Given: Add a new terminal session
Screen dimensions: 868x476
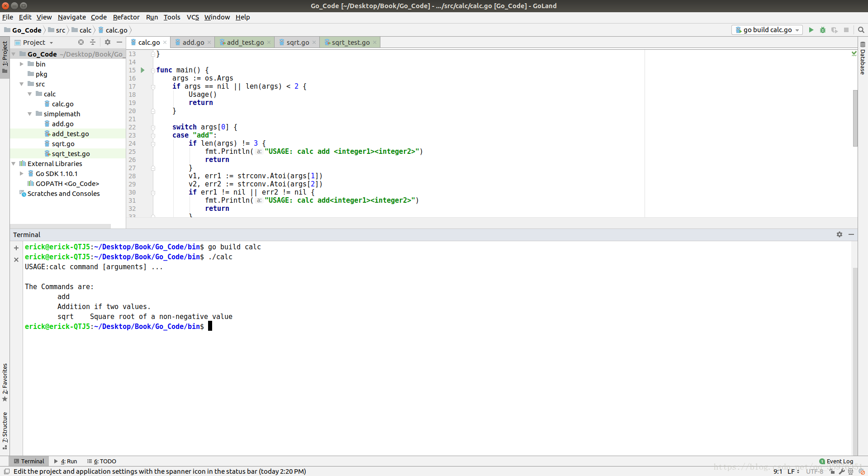Looking at the screenshot, I should click(x=16, y=248).
